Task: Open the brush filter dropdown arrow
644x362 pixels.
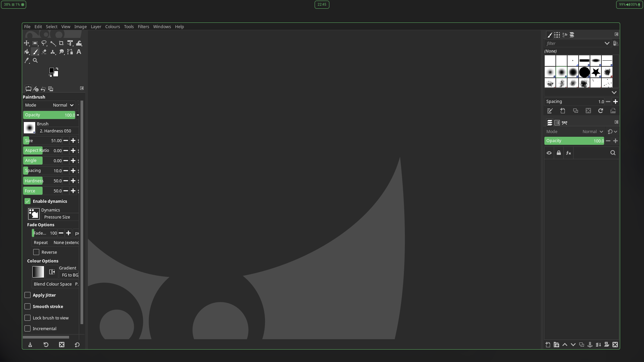Action: point(607,43)
